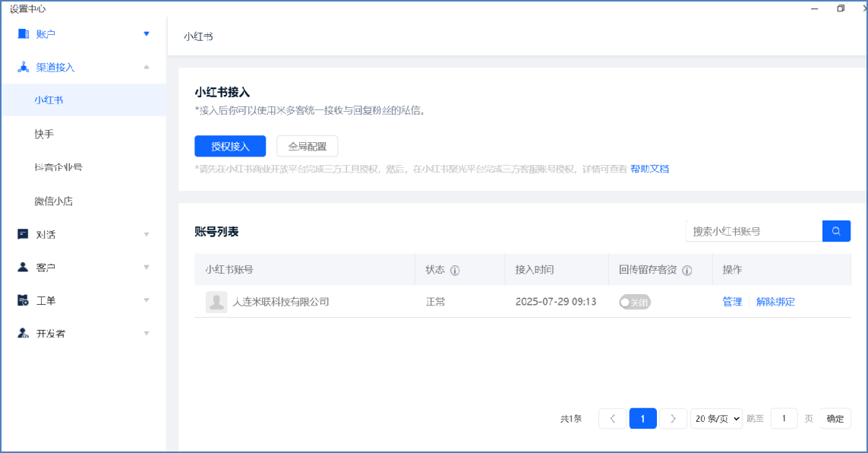The image size is (868, 453).
Task: Click the 授权接入 button
Action: coord(230,146)
